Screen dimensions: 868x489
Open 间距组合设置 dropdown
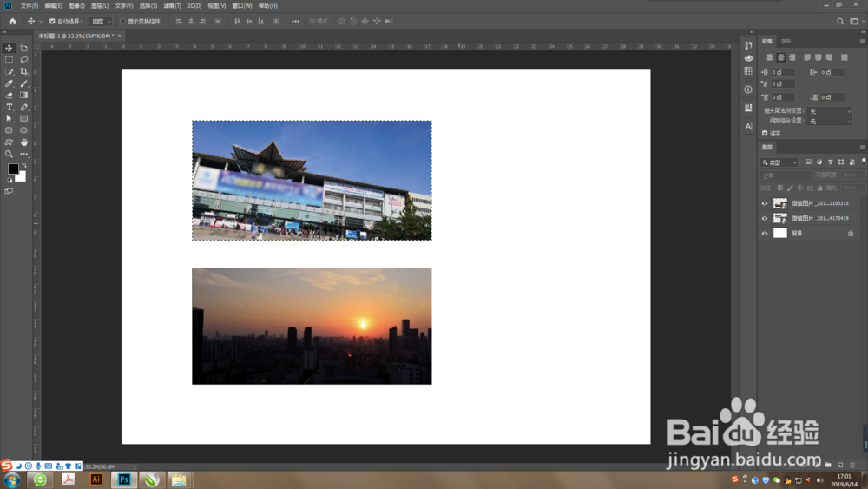coord(829,122)
